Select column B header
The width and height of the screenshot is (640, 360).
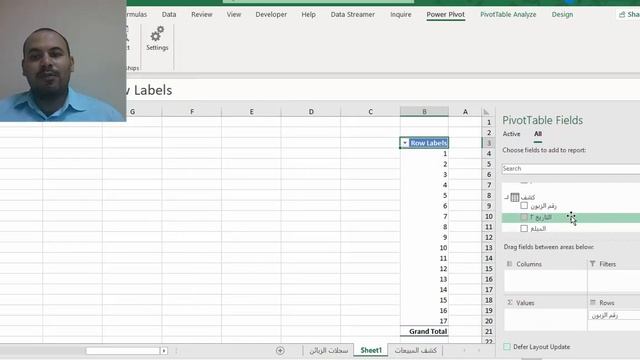[424, 111]
